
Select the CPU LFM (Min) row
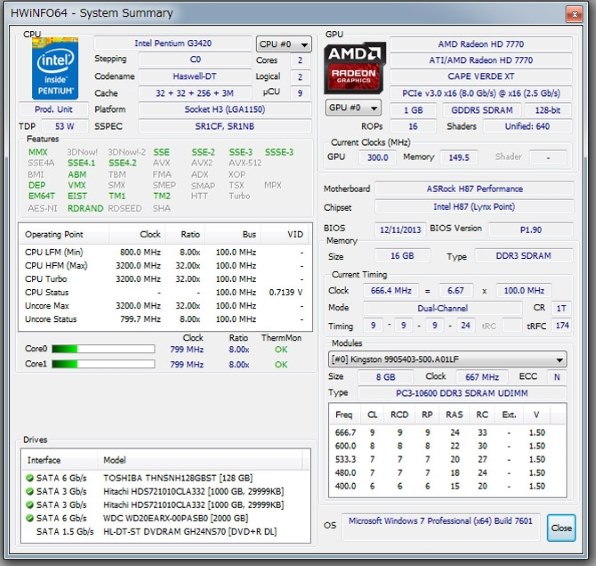(x=165, y=252)
